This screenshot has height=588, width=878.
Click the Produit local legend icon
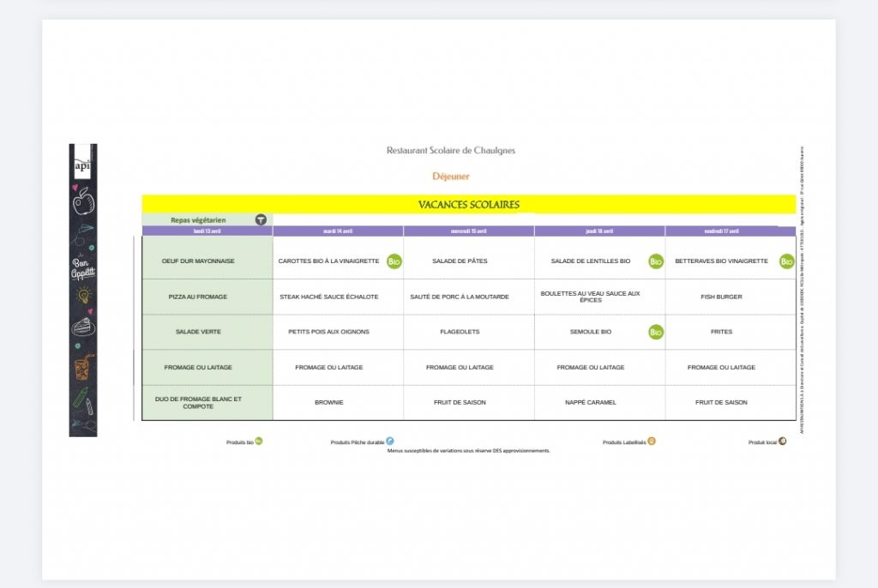pyautogui.click(x=782, y=441)
